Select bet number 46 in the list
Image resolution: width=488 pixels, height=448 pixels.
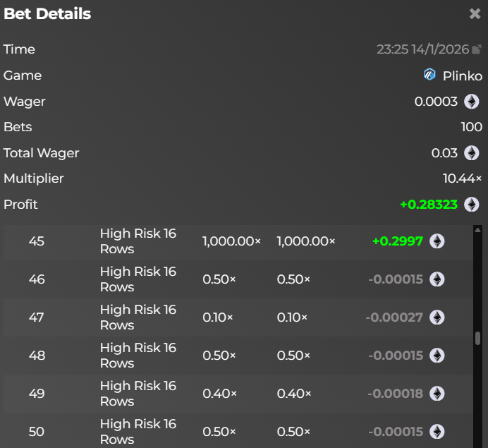coord(37,279)
